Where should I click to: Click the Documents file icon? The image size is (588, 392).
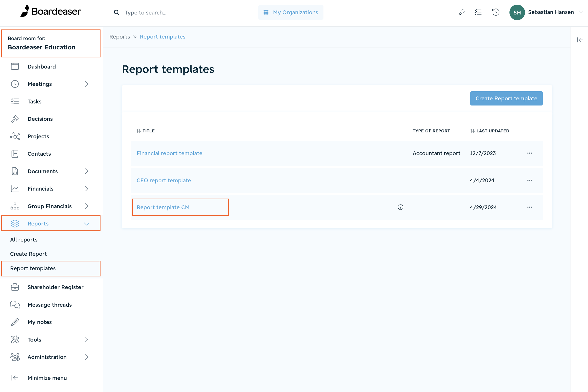pyautogui.click(x=15, y=171)
